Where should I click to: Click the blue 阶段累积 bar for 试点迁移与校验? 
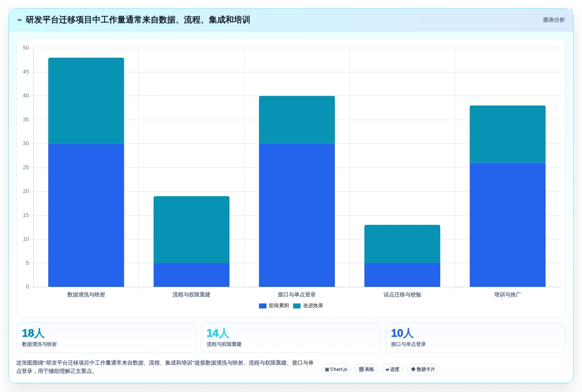(402, 275)
